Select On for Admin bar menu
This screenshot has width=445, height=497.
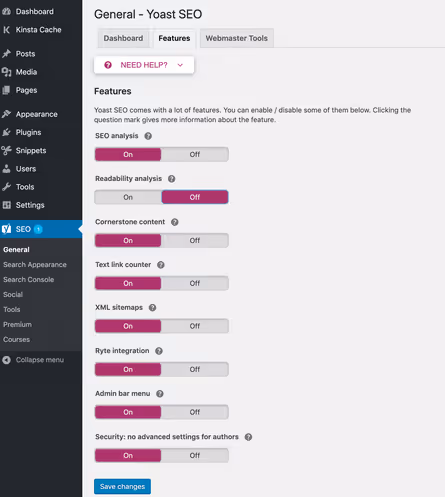pyautogui.click(x=128, y=412)
